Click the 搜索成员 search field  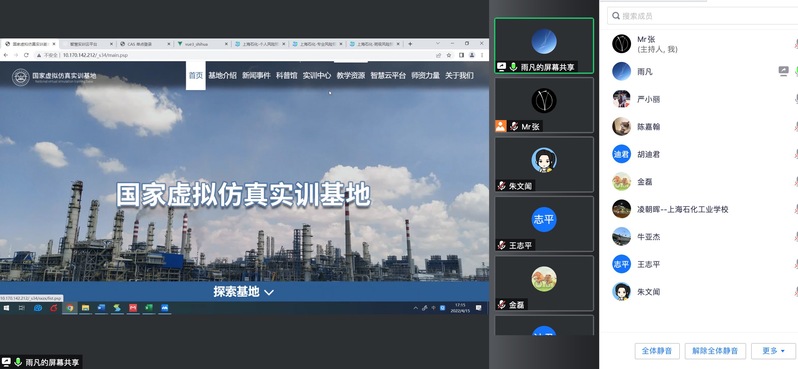coord(702,16)
